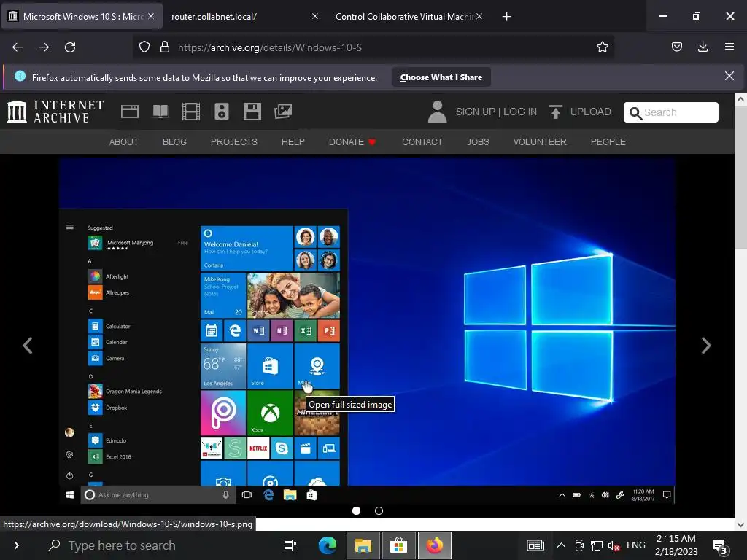Open tracking protection shield icon
This screenshot has height=560, width=747.
coord(144,47)
